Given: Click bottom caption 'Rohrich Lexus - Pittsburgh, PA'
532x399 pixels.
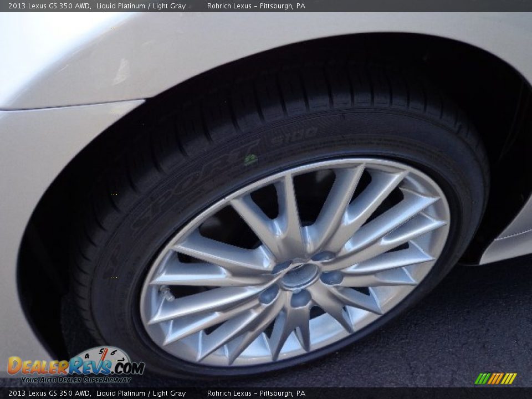Looking at the screenshot, I should pyautogui.click(x=256, y=393).
